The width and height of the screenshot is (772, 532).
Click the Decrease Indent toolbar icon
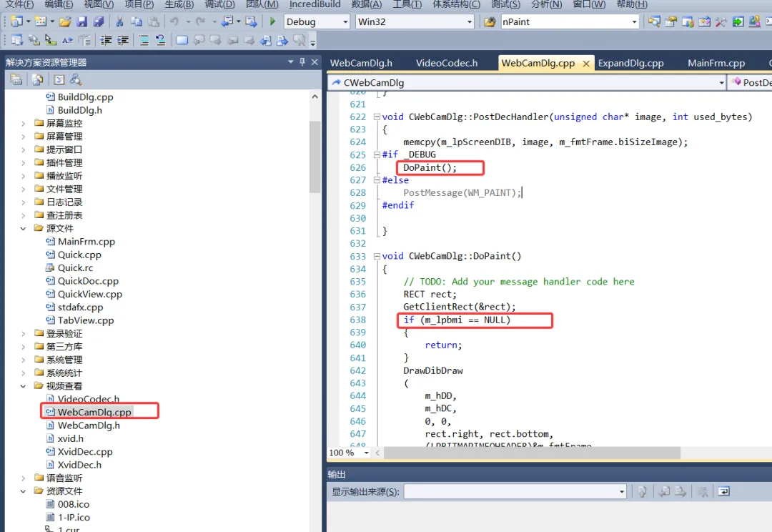(106, 40)
